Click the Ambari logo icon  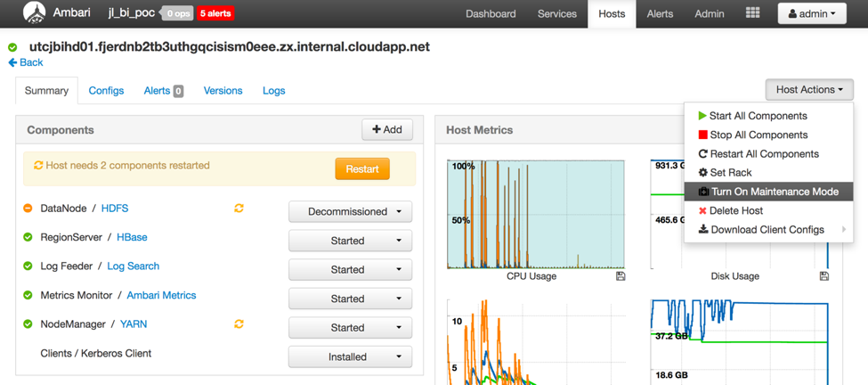[34, 13]
